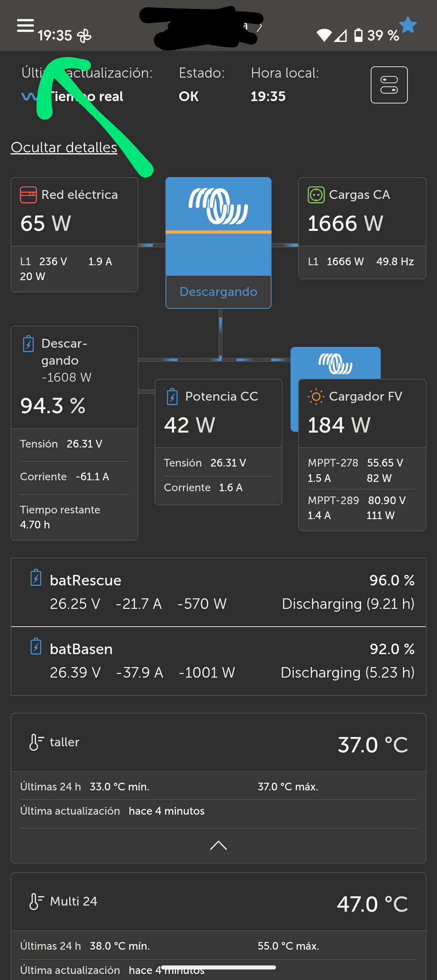
Task: Open the controls toggle button
Action: coord(389,85)
